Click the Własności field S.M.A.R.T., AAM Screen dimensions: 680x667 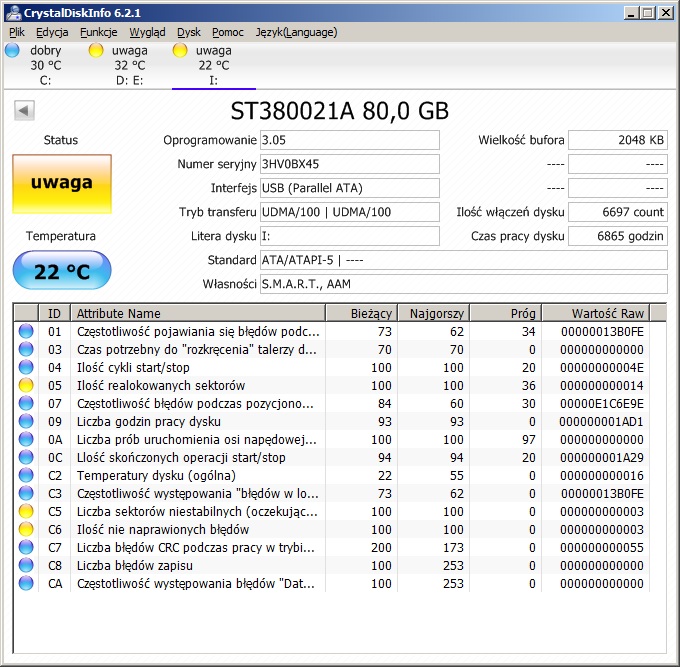tap(464, 284)
